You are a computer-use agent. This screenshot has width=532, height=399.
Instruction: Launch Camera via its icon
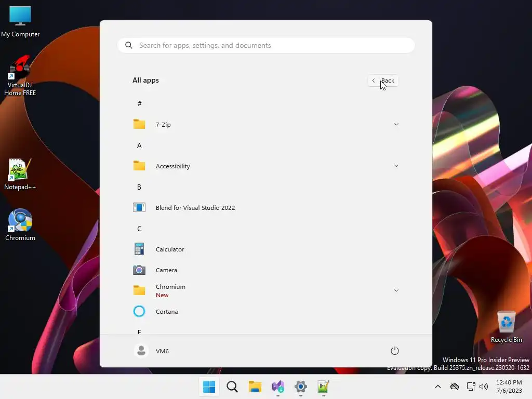click(139, 270)
